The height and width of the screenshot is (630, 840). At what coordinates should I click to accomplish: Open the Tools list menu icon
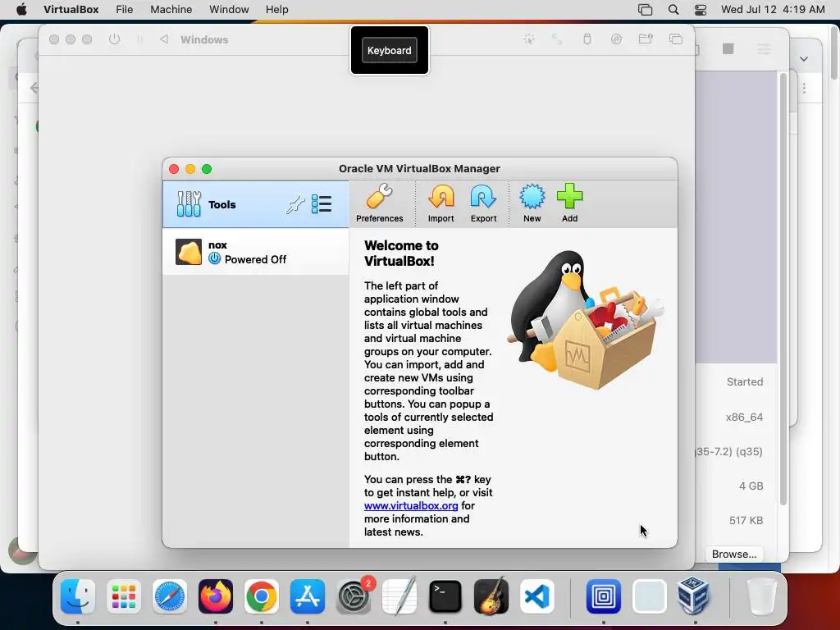click(x=322, y=204)
